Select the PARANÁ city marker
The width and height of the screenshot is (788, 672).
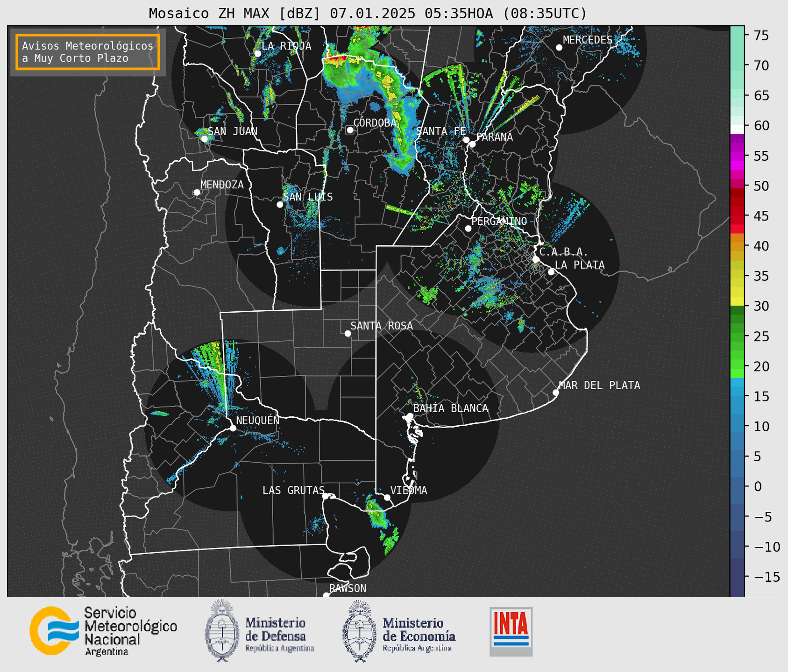[x=472, y=144]
